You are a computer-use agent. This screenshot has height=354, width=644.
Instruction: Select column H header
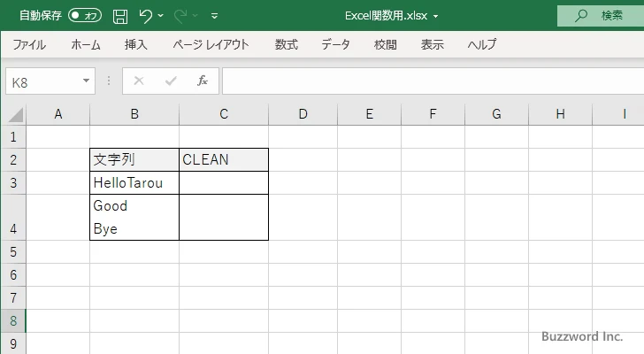(x=561, y=114)
